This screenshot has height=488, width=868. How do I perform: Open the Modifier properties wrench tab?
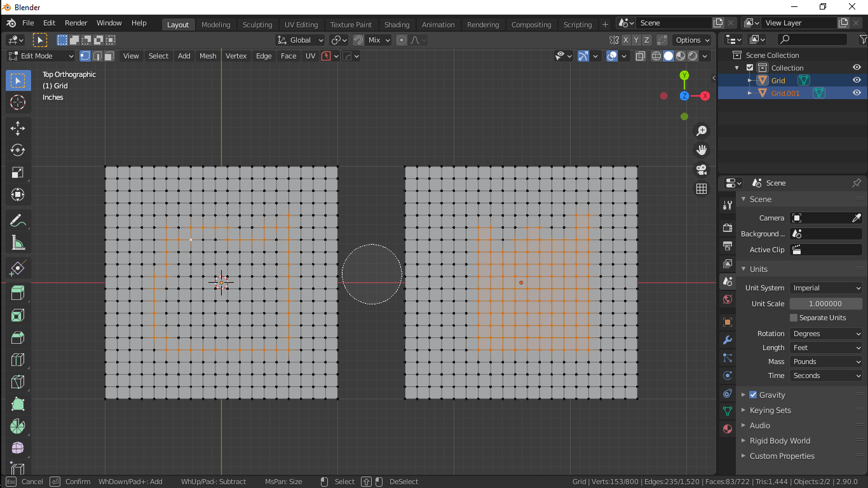click(x=728, y=340)
